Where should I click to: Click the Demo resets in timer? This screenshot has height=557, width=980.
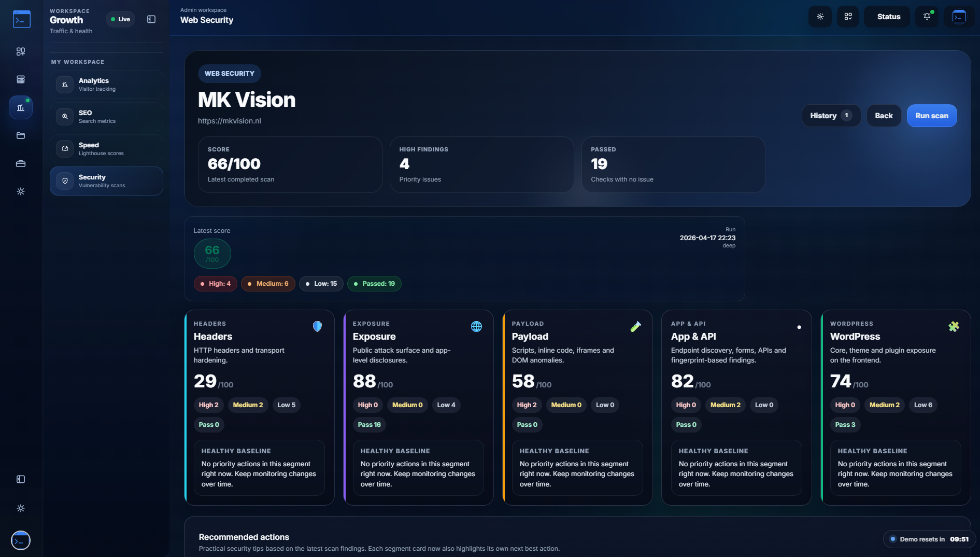point(929,539)
